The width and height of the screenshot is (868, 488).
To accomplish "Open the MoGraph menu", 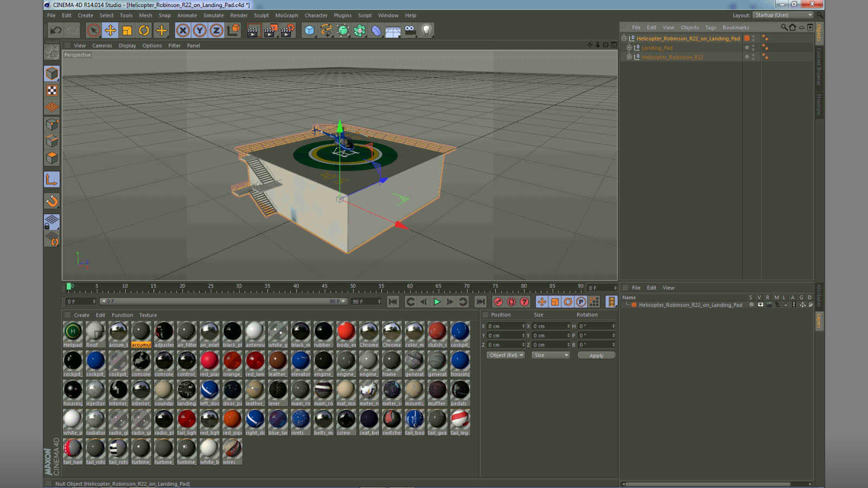I will [286, 16].
